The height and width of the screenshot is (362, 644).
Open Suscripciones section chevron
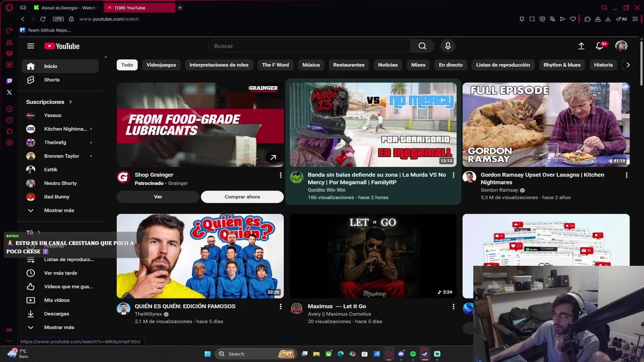[70, 102]
